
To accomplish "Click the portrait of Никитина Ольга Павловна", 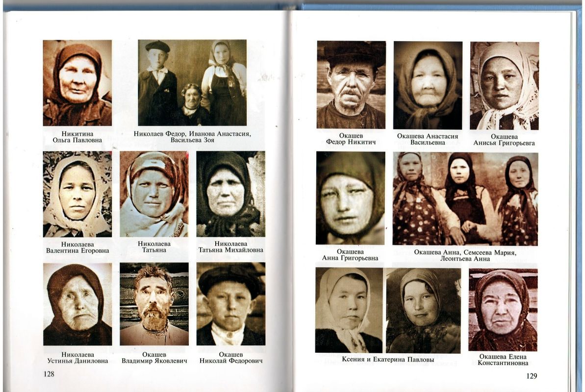I will (77, 83).
